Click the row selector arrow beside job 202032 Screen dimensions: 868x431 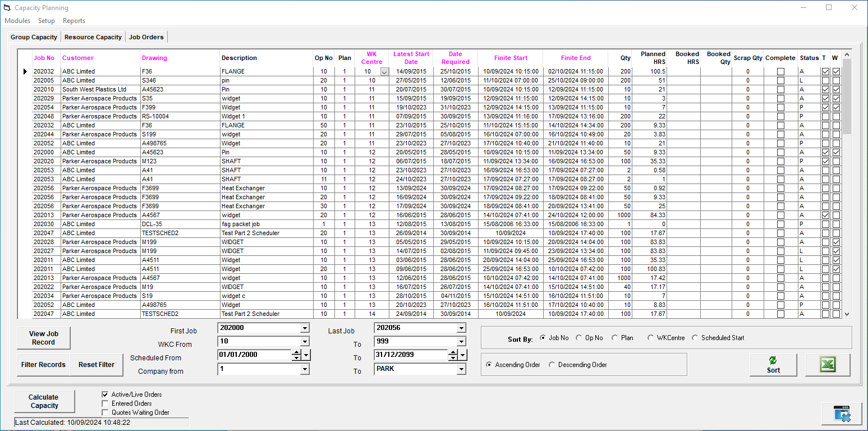point(25,72)
